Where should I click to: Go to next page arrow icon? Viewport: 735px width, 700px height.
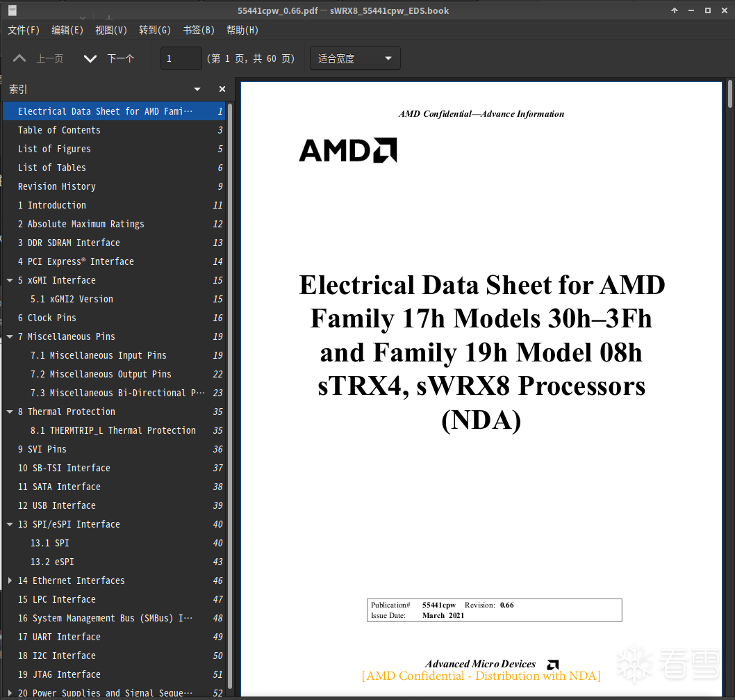(x=90, y=58)
